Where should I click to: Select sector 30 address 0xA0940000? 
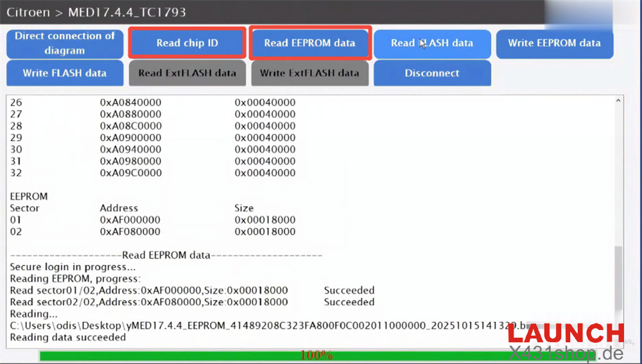(130, 150)
